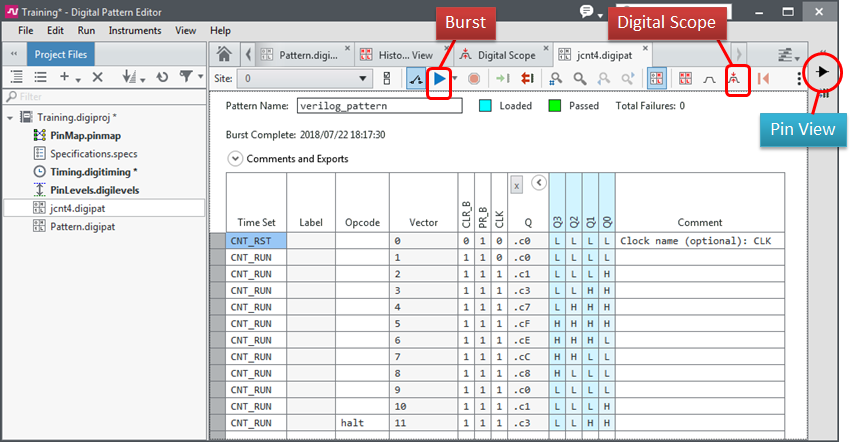Click the find-with-grid magnifier icon
852x442 pixels.
click(555, 79)
